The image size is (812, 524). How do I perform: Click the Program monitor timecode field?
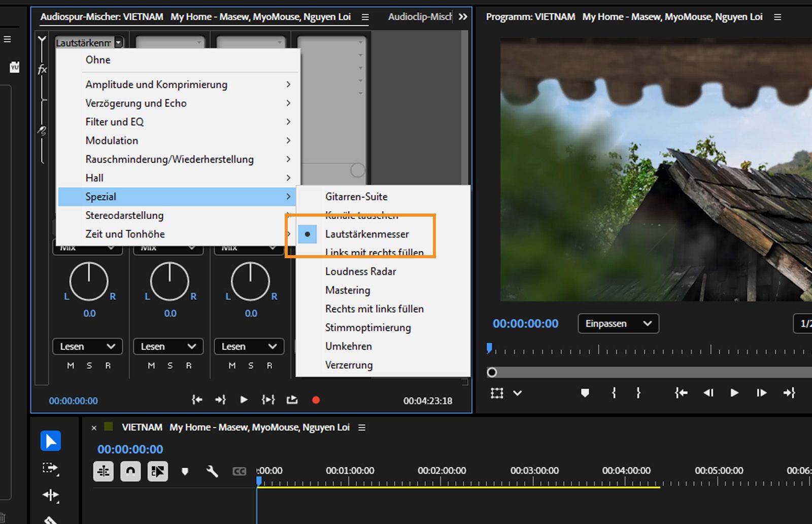526,324
